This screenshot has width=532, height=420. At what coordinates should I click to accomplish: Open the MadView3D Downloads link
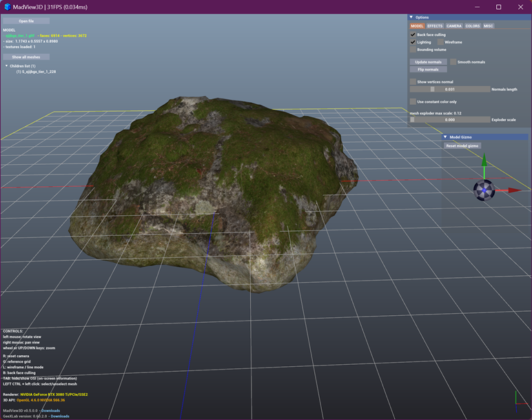point(50,410)
